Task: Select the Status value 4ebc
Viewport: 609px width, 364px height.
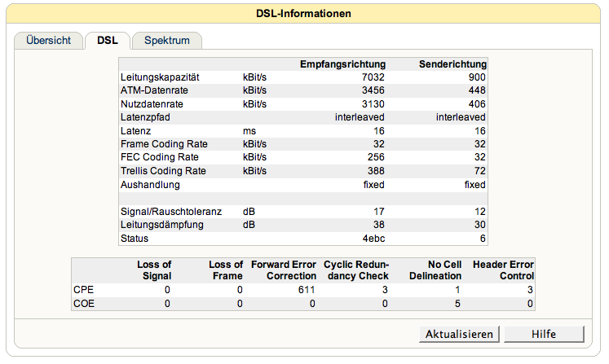Action: tap(373, 238)
